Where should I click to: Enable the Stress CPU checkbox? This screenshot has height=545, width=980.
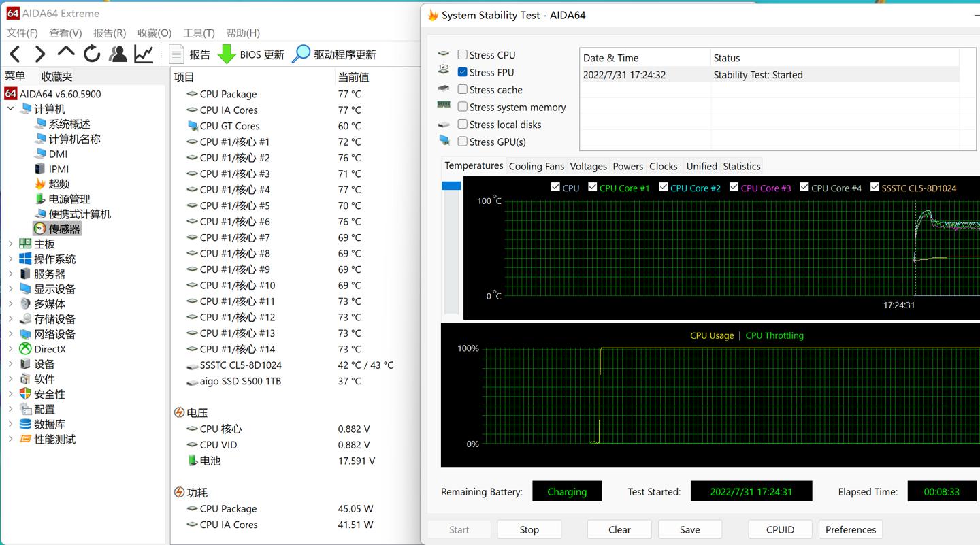(462, 54)
